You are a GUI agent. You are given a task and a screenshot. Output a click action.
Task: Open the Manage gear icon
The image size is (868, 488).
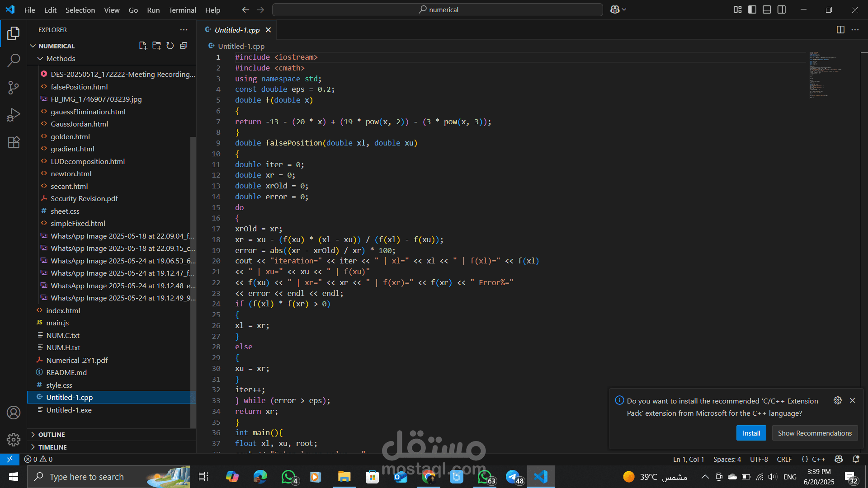click(14, 439)
